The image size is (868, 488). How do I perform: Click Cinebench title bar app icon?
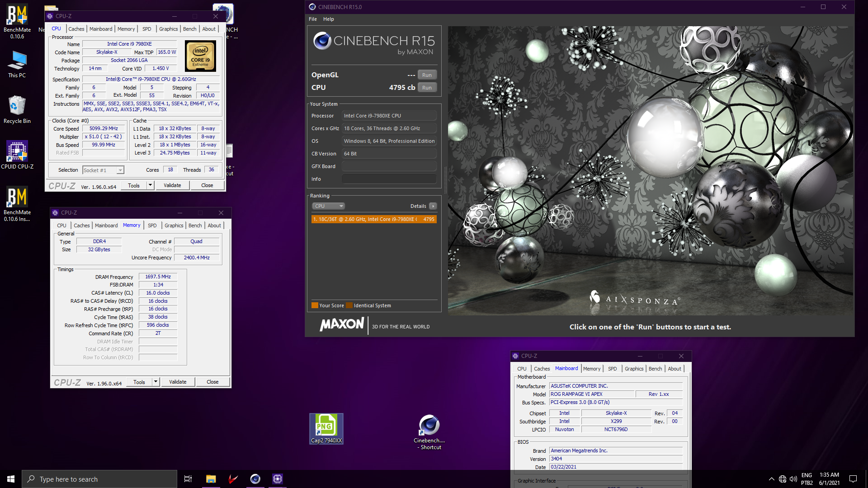click(x=312, y=7)
